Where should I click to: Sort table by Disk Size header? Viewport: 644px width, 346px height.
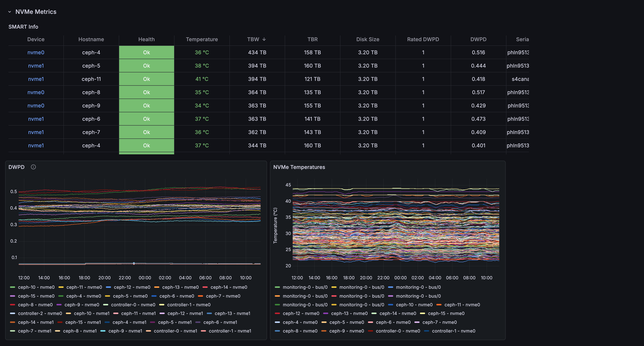[368, 39]
